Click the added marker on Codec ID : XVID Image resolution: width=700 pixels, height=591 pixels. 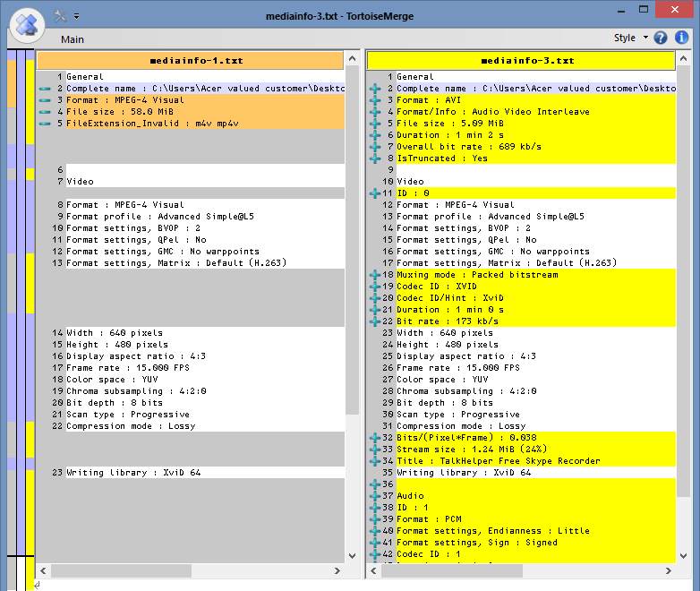375,287
